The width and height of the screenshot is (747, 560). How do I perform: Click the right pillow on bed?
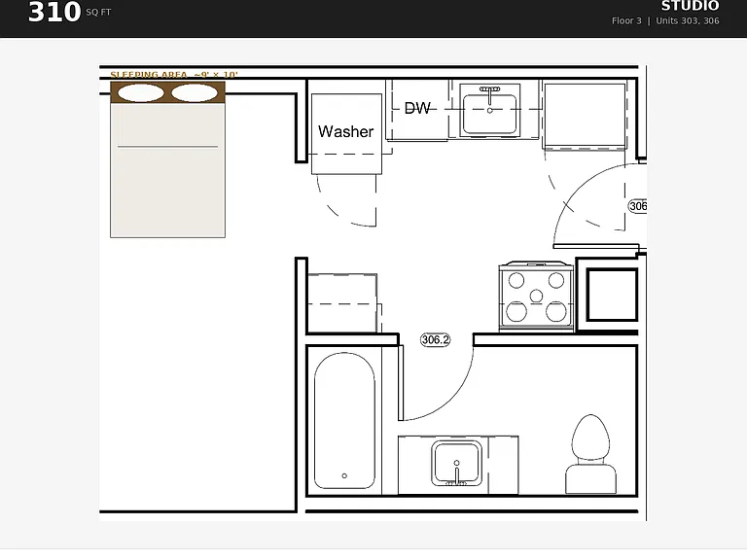[x=195, y=93]
